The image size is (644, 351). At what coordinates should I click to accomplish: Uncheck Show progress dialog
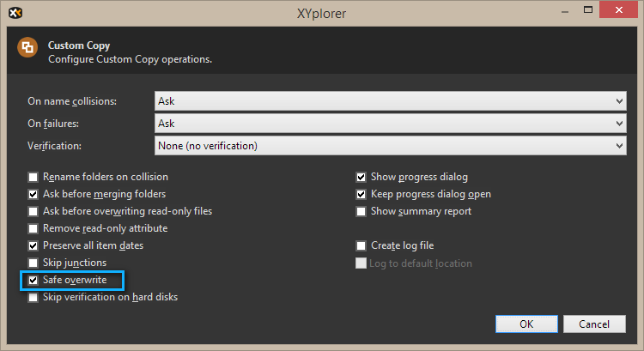[x=361, y=177]
